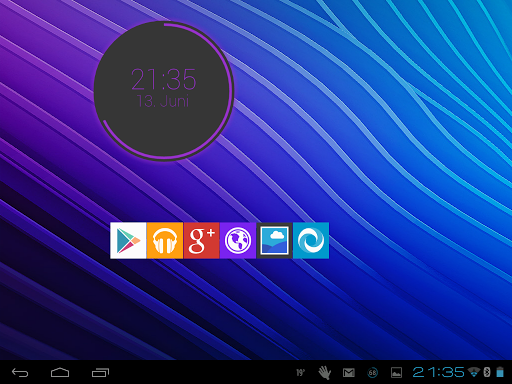Viewport: 512px width, 384px height.
Task: Tap the Wi-Fi signal indicator
Action: [474, 372]
